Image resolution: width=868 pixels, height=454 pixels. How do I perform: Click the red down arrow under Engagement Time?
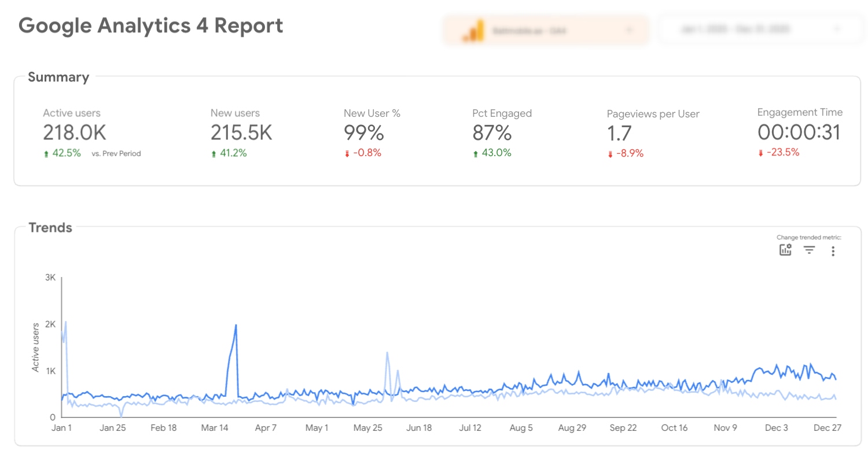(761, 153)
